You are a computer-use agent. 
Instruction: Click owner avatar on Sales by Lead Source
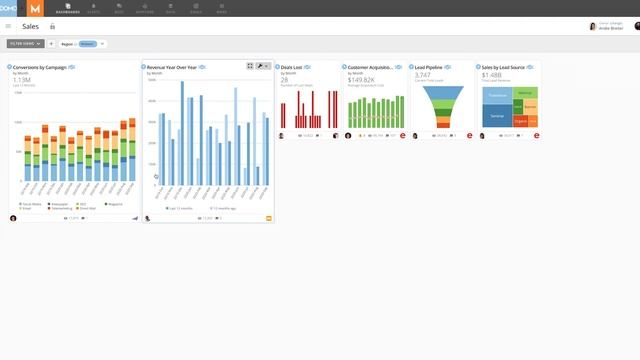pyautogui.click(x=482, y=136)
